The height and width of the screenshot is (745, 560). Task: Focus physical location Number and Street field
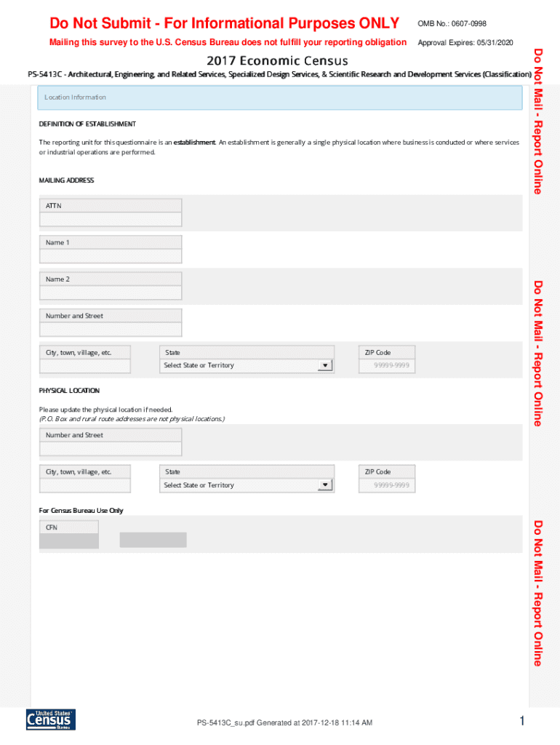click(111, 449)
